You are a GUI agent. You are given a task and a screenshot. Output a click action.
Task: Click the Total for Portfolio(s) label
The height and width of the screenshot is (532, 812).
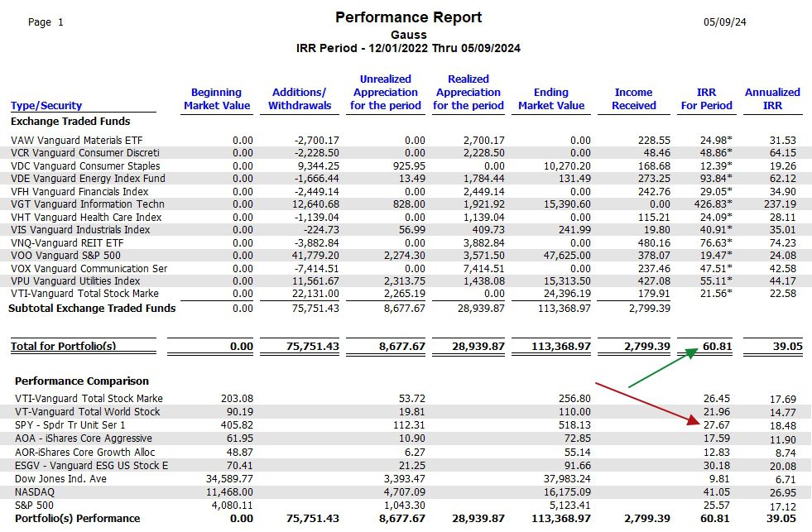tap(63, 346)
